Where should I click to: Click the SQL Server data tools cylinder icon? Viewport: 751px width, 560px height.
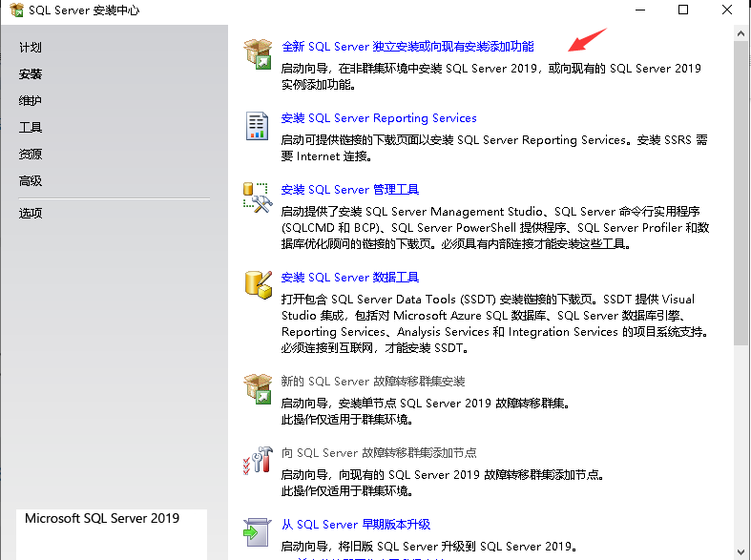[x=259, y=285]
